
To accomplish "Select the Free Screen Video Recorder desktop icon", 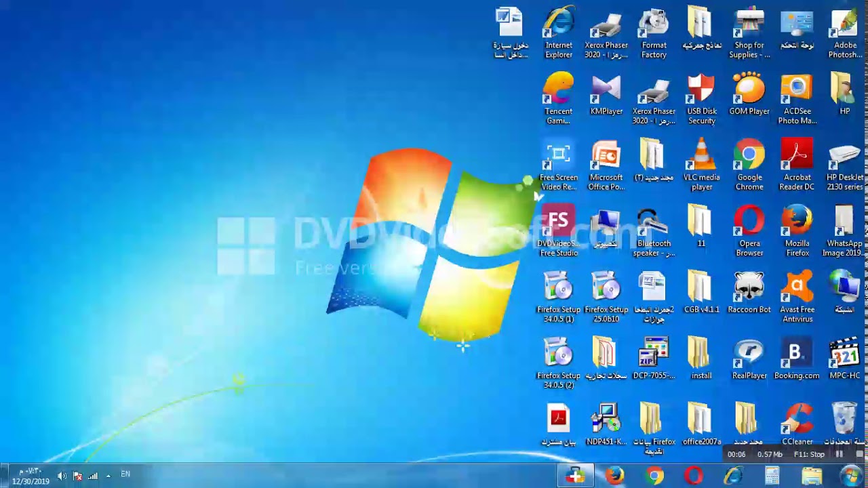I will click(x=559, y=165).
